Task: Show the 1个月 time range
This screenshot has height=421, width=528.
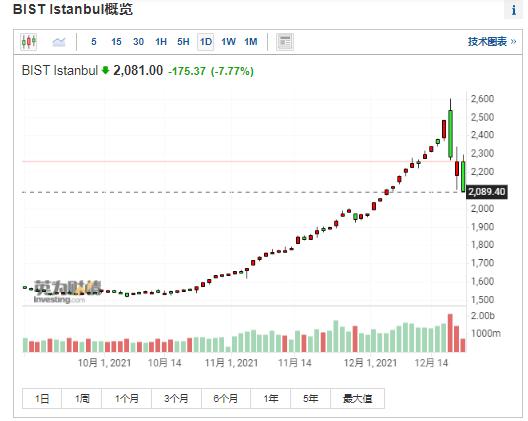Action: coord(127,399)
